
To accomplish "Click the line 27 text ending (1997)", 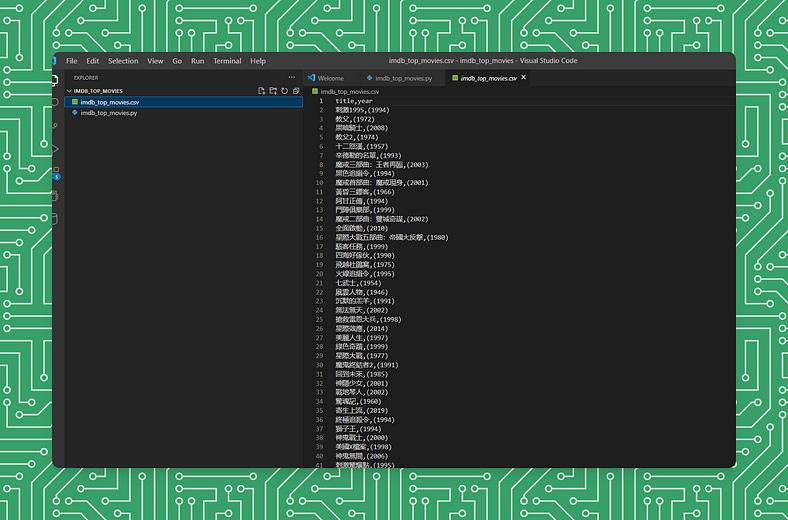I will point(362,338).
